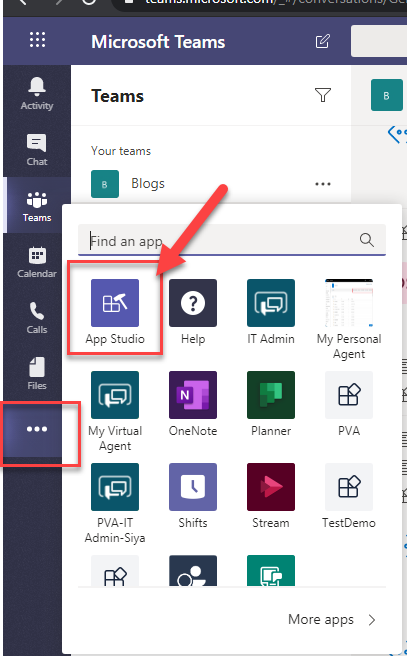Open Activity in the left rail
Image resolution: width=407 pixels, height=656 pixels.
37,94
